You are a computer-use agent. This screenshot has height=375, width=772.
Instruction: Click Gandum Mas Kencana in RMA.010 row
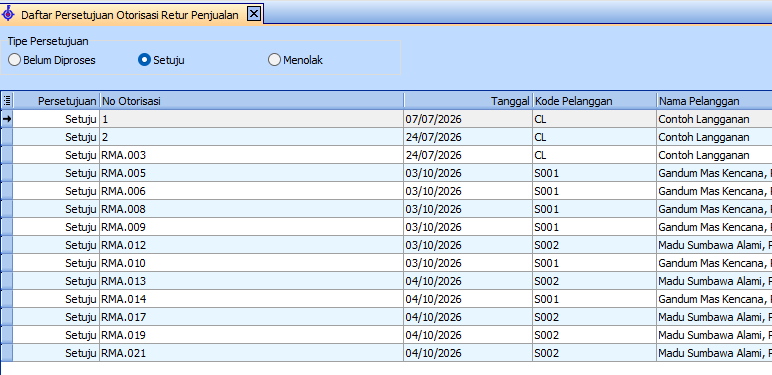[714, 263]
